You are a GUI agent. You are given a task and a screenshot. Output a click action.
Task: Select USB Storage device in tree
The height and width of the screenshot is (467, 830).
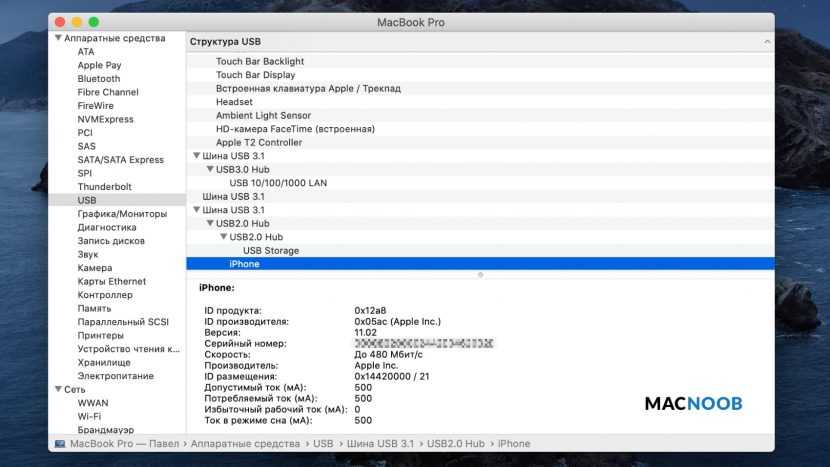tap(270, 251)
